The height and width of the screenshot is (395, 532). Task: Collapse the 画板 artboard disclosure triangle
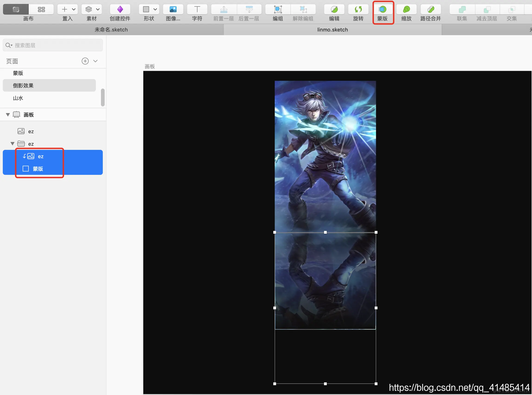click(8, 115)
